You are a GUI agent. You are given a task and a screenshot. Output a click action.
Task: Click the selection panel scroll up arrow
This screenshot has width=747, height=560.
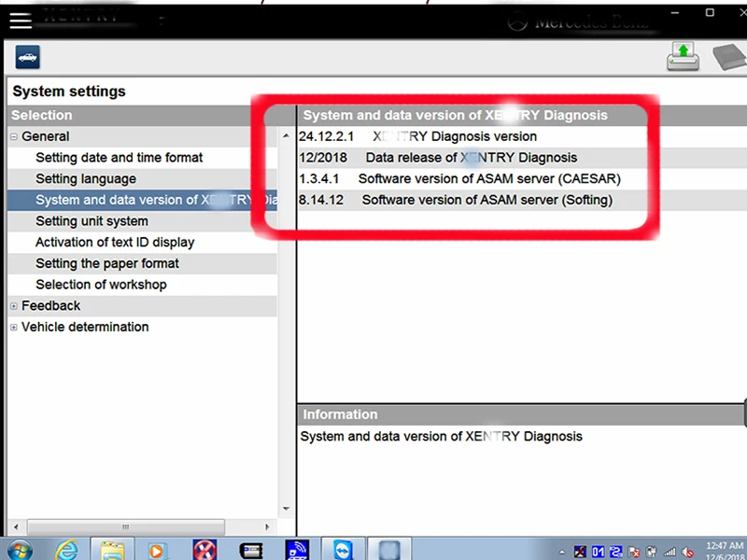tap(286, 135)
